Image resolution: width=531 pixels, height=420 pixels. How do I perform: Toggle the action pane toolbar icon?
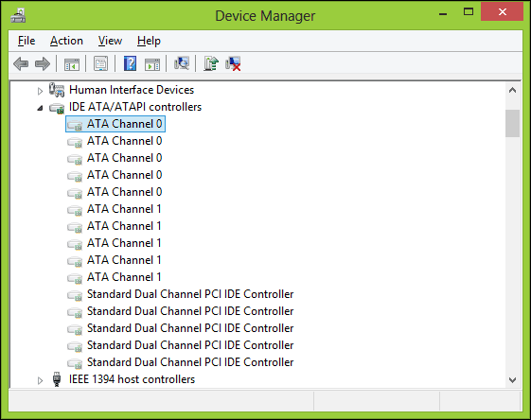pyautogui.click(x=152, y=63)
